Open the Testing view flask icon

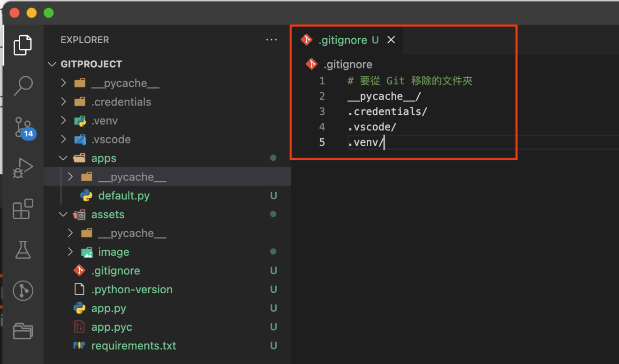pyautogui.click(x=23, y=250)
